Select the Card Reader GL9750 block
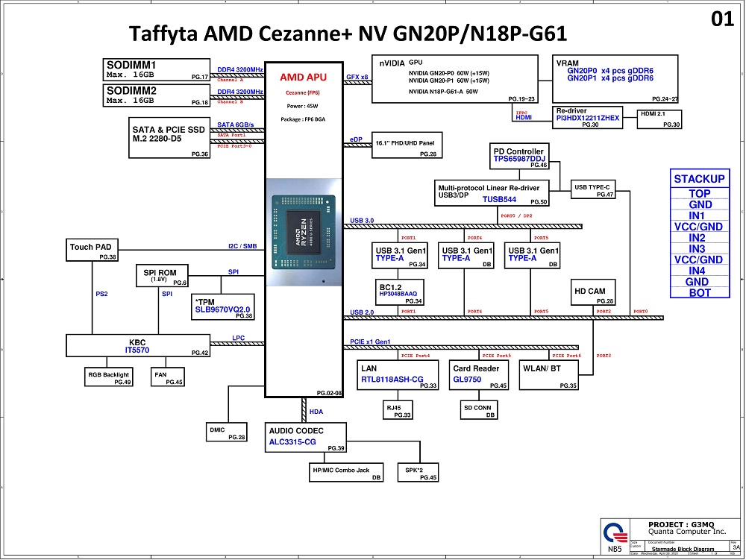The image size is (746, 560). pos(479,375)
